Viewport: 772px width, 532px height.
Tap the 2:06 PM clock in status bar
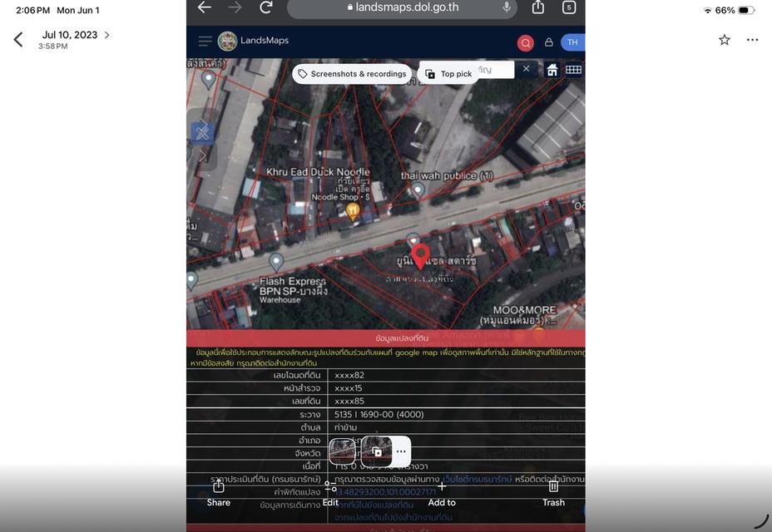point(32,10)
